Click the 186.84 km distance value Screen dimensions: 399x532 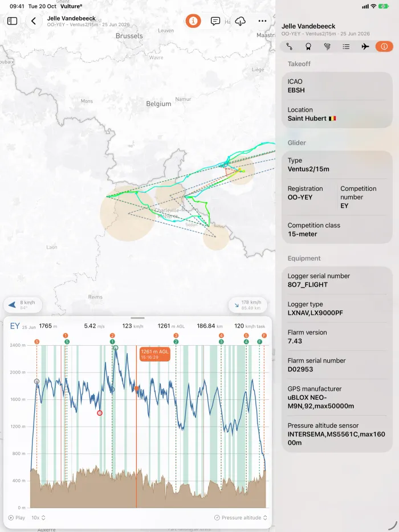[x=210, y=326]
